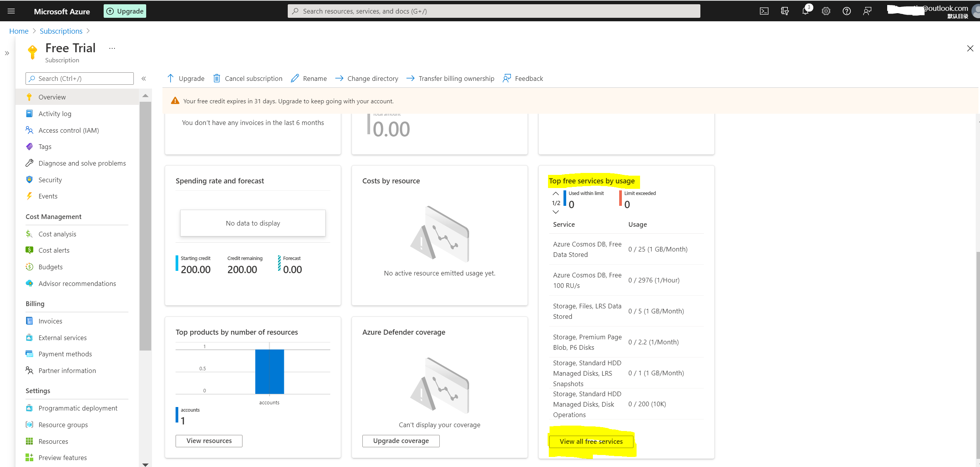
Task: Click the Rename pencil command
Action: 309,79
